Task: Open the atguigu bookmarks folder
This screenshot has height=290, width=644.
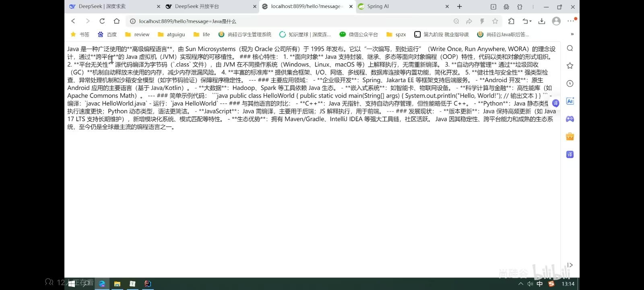Action: 171,34
